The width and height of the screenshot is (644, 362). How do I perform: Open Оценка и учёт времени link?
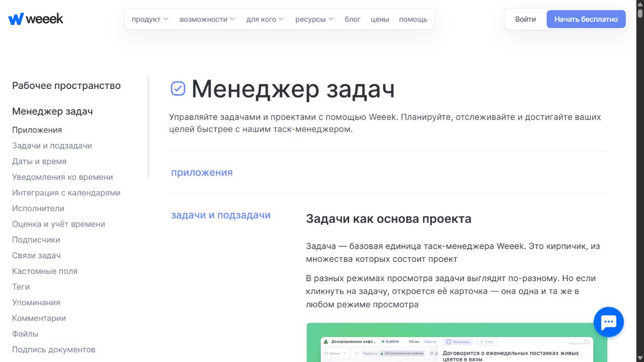[59, 224]
